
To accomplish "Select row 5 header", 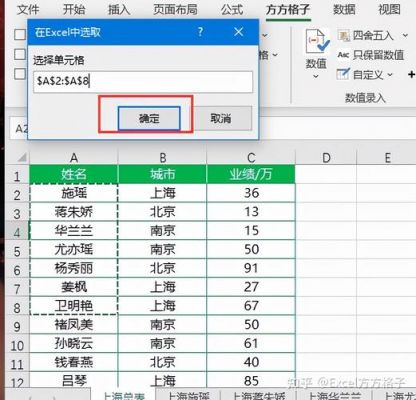I will click(x=17, y=251).
